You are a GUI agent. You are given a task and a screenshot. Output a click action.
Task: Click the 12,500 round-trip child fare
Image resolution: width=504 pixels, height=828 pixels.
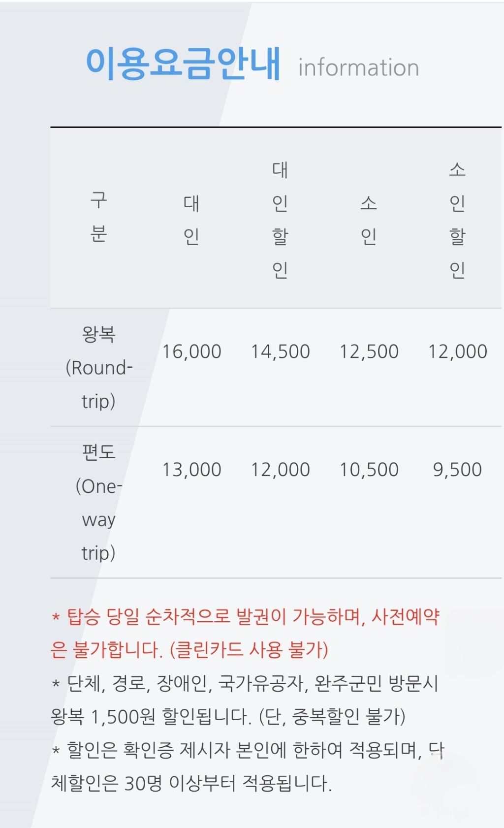click(369, 351)
